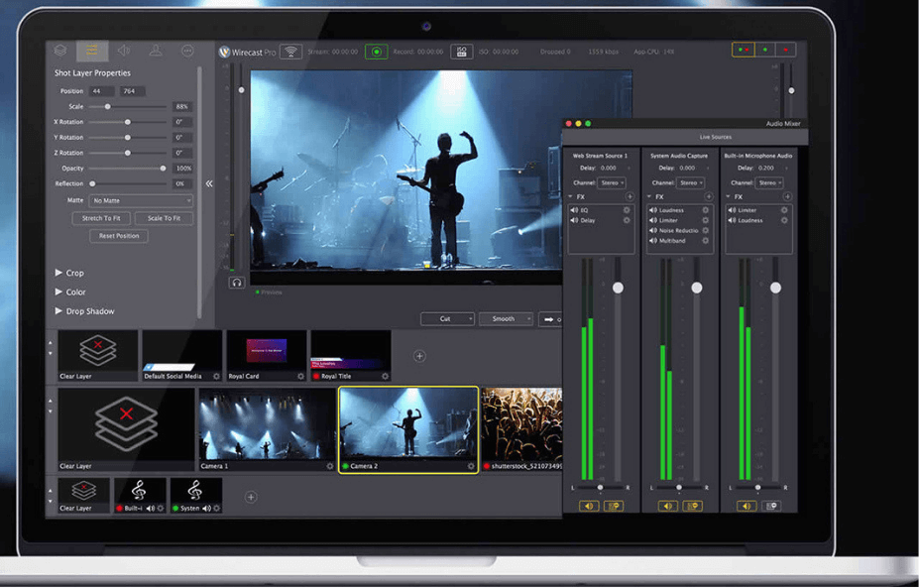Viewport: 919px width, 588px height.
Task: Open the Smooth transition dropdown
Action: pos(506,319)
